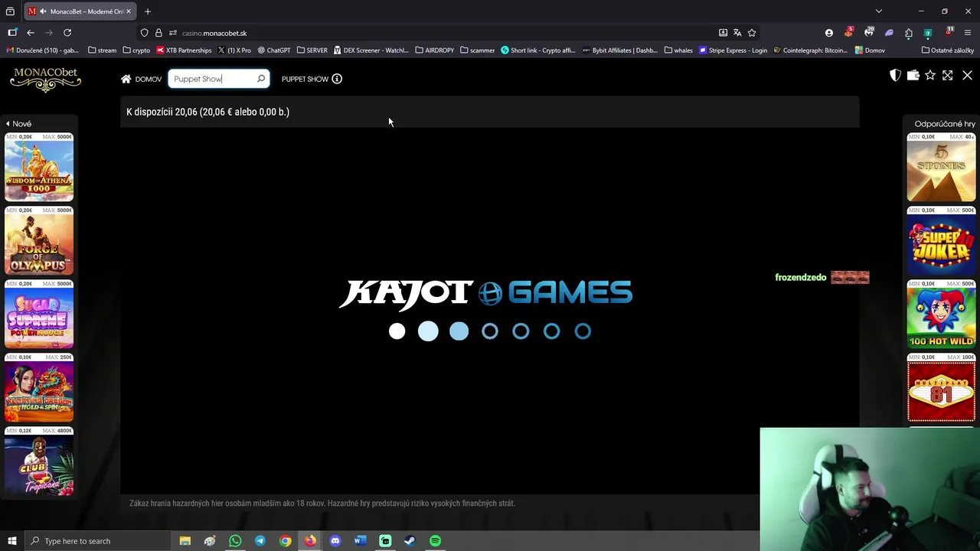
Task: Open the XTB Partnerships bookmark
Action: coord(184,51)
